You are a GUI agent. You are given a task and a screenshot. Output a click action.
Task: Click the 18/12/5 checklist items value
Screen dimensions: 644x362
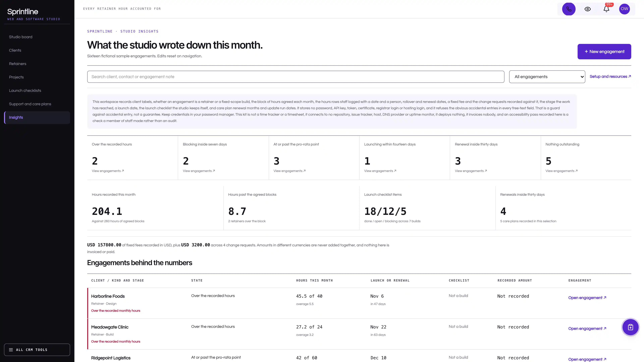[x=385, y=211]
